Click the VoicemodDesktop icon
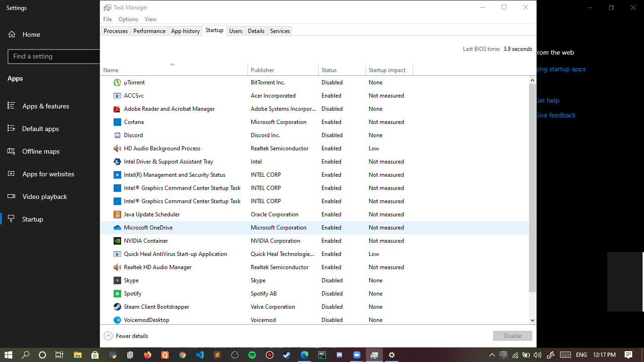Screen dimensions: 644x362 click(117, 320)
